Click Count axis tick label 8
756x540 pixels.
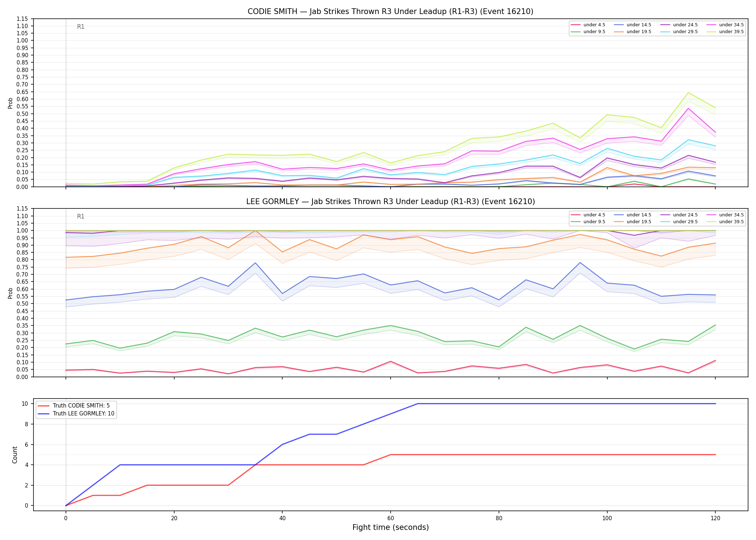coord(26,424)
